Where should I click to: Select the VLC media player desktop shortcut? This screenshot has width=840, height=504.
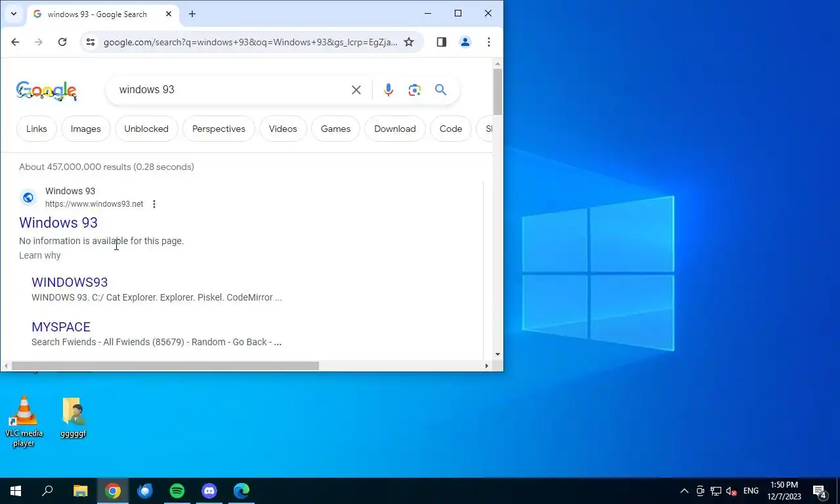pyautogui.click(x=24, y=421)
